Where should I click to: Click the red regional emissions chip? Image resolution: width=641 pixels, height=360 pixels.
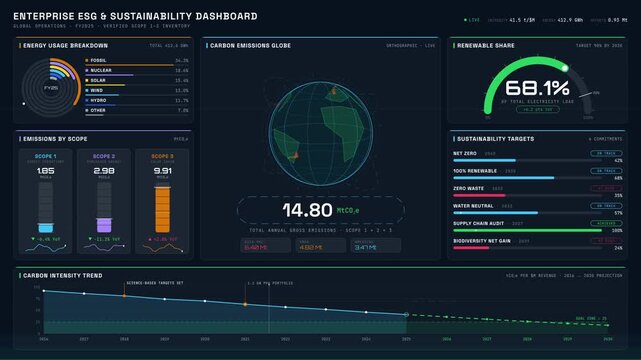[266, 246]
